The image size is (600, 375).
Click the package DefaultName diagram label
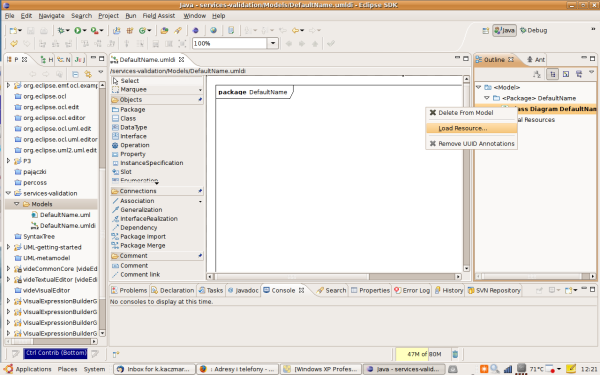coord(253,92)
